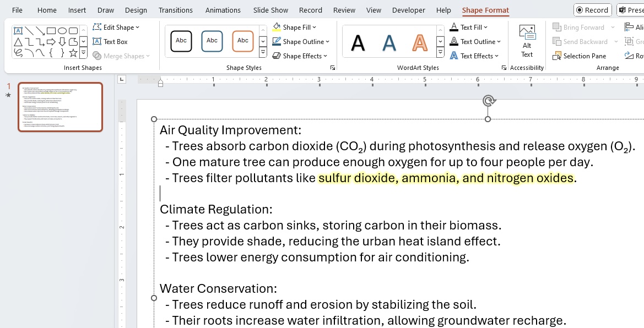
Task: Click the Text Box button
Action: (110, 41)
